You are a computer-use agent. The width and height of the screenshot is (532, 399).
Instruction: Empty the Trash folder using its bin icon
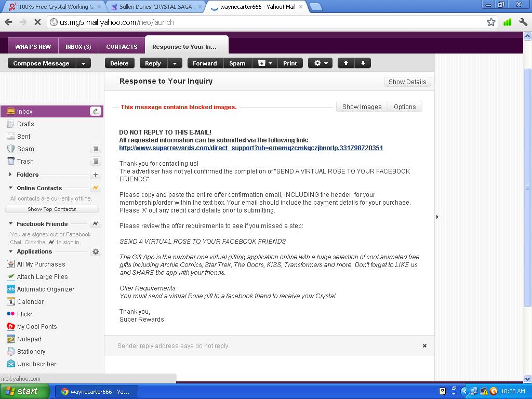96,161
